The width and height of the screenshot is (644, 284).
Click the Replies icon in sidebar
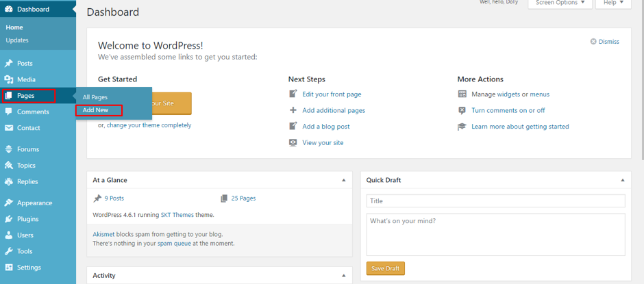[x=9, y=181]
